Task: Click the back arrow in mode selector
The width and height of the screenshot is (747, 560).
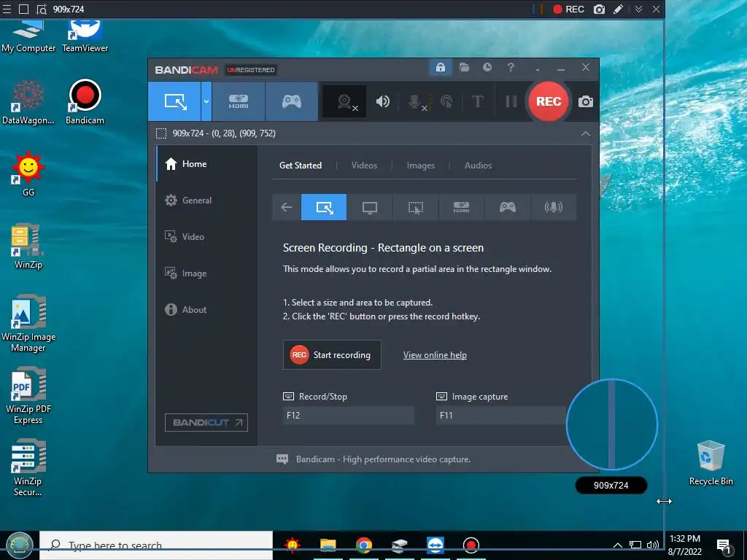Action: [x=286, y=207]
